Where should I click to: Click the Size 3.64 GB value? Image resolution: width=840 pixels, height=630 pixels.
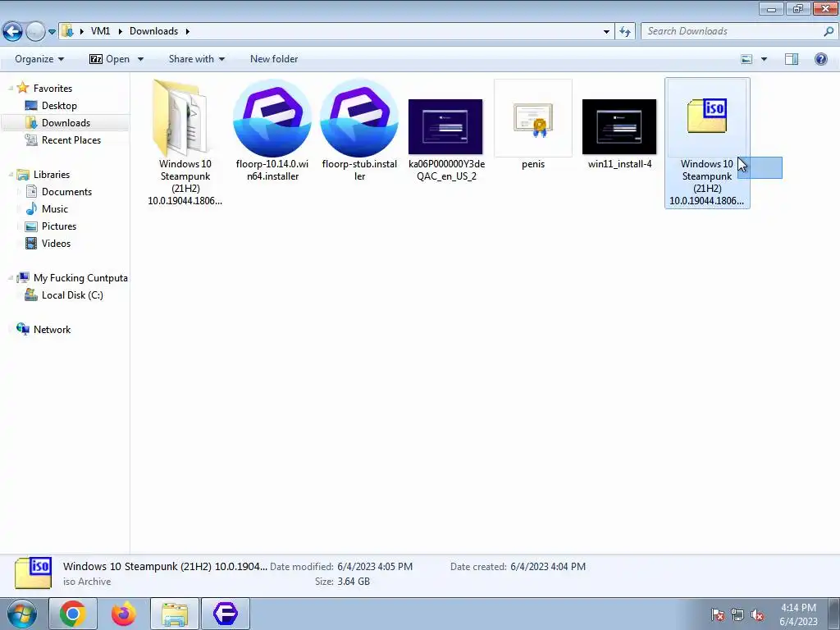coord(354,582)
